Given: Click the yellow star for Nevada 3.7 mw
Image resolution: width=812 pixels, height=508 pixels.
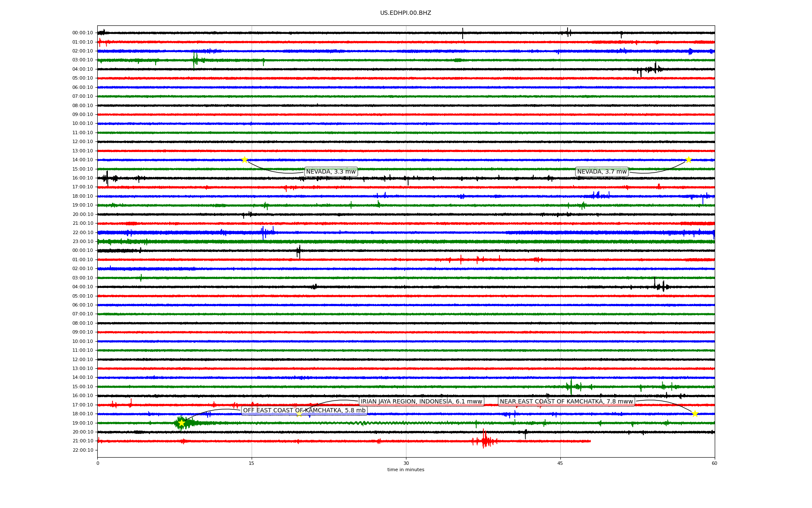Looking at the screenshot, I should tap(689, 160).
